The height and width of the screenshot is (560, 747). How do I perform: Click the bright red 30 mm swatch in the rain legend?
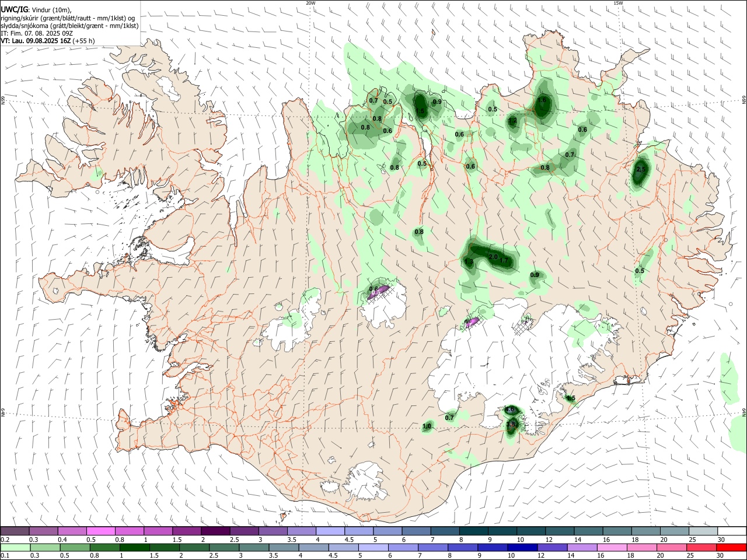(732, 547)
